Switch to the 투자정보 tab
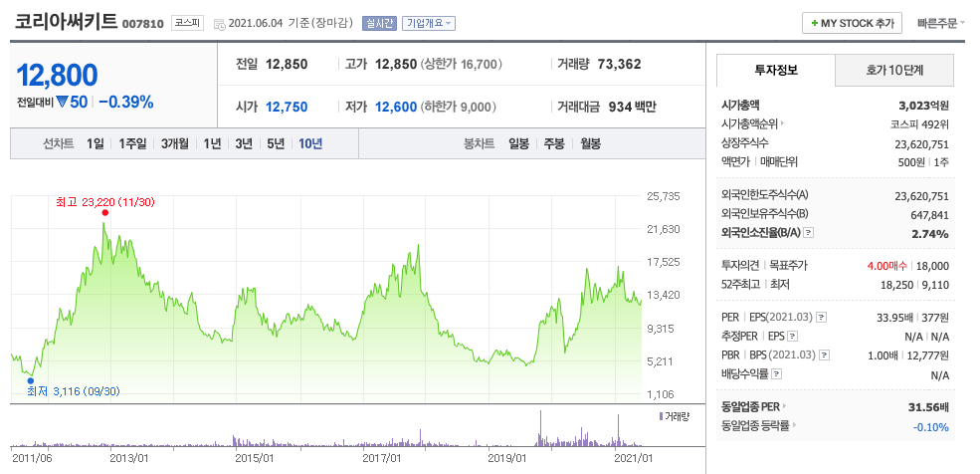The width and height of the screenshot is (980, 474). point(776,70)
